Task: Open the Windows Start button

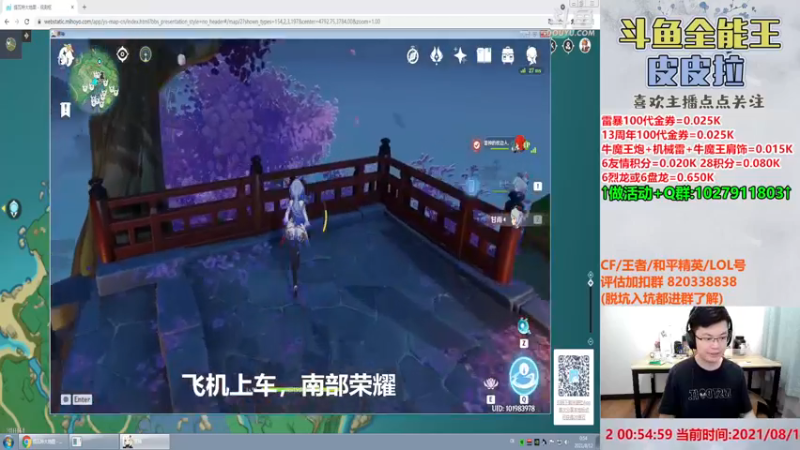Action: click(8, 442)
